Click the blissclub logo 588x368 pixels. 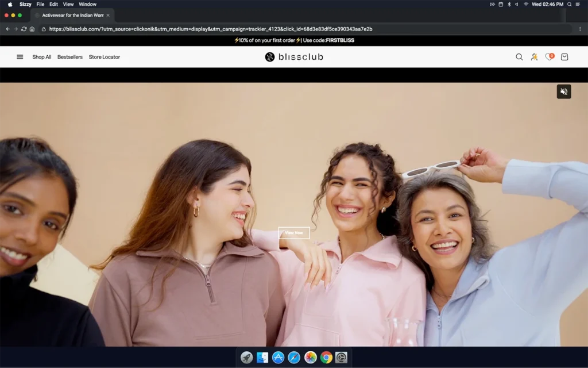[294, 57]
